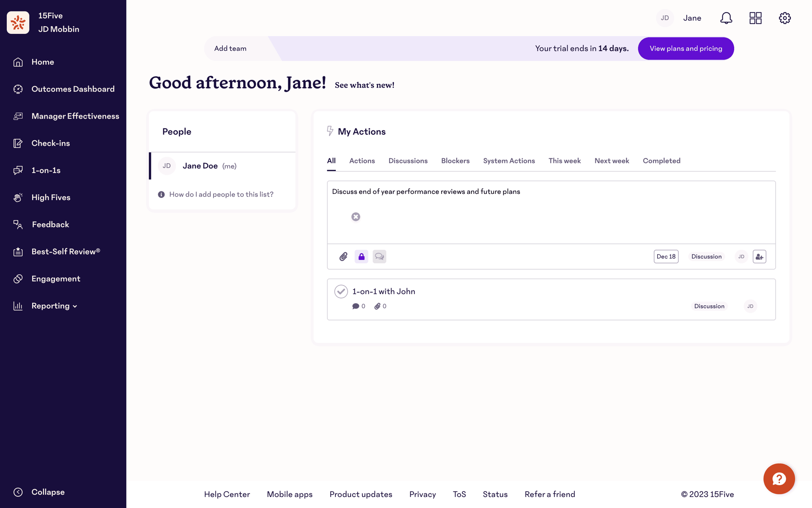
Task: Open the help chat bubble
Action: pos(779,479)
